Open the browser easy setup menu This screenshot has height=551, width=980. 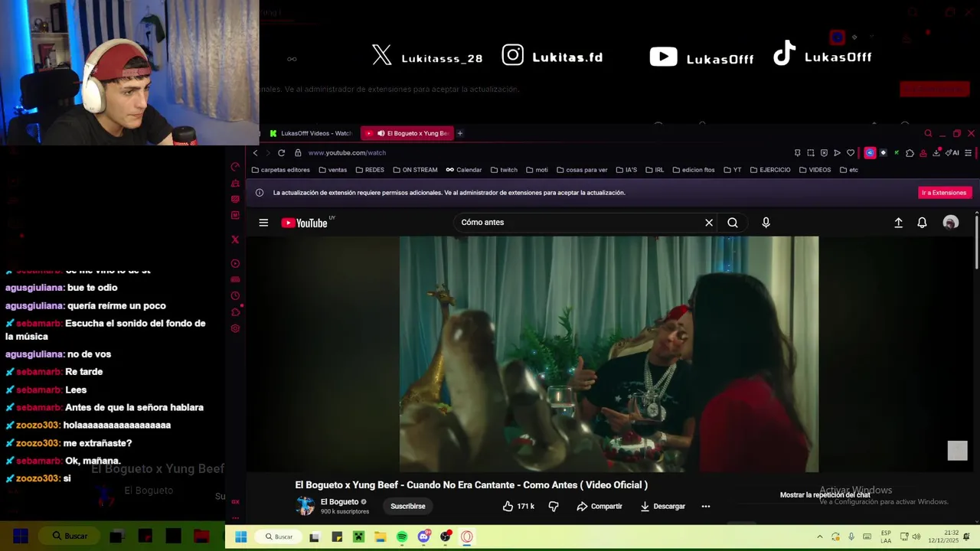pyautogui.click(x=968, y=153)
